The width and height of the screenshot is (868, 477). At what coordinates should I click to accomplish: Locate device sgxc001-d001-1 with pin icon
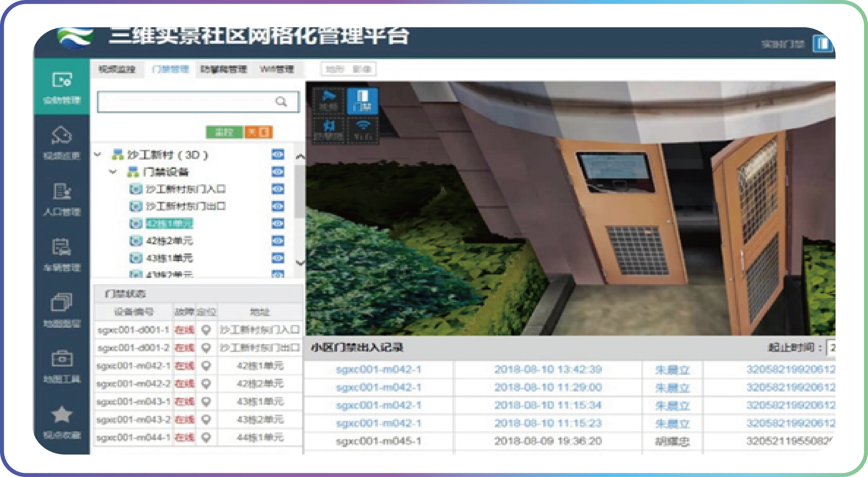tap(206, 330)
